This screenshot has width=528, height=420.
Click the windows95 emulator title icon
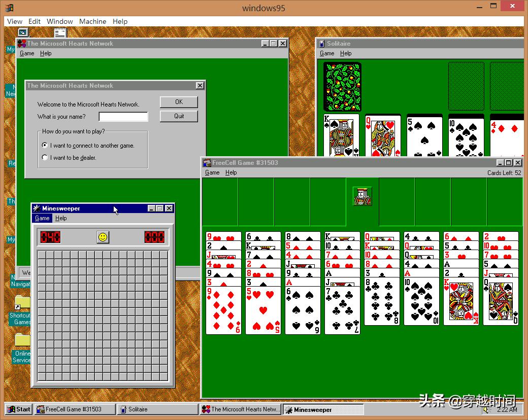tap(10, 7)
